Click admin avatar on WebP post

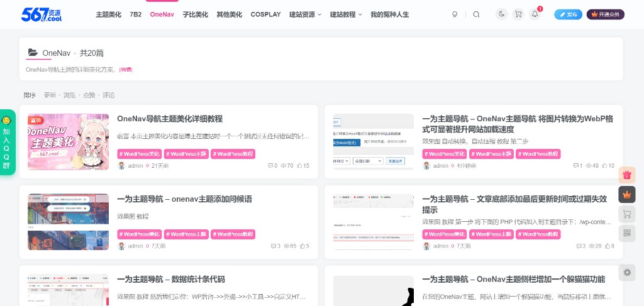pos(426,166)
